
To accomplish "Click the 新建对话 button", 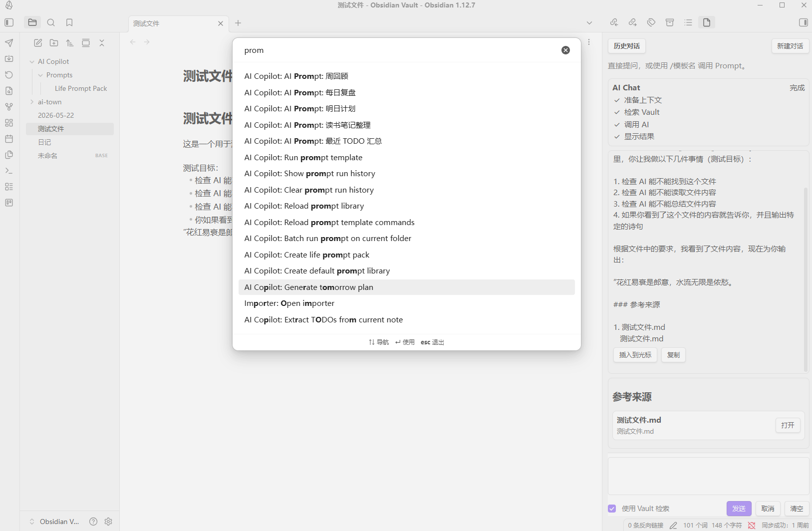I will point(790,46).
